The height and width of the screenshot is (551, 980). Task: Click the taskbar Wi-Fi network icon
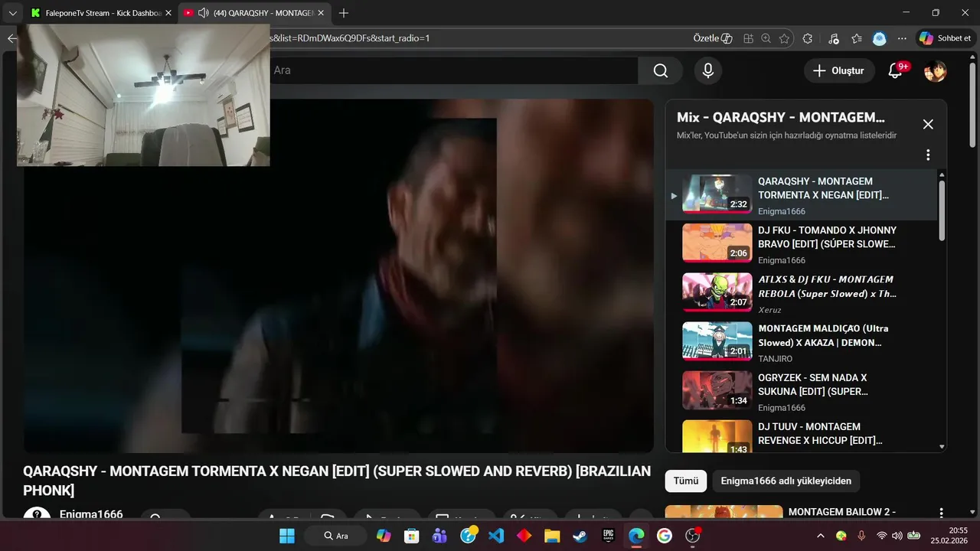coord(882,536)
